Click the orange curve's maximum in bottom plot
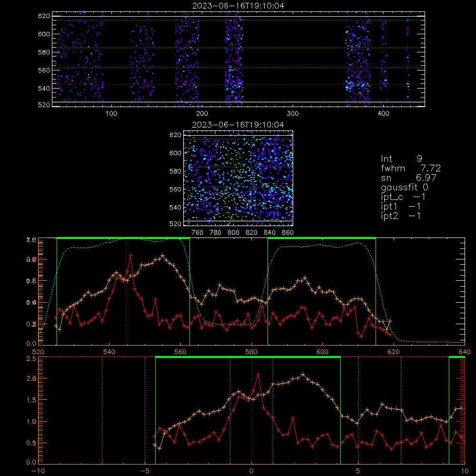Image resolution: width=476 pixels, height=476 pixels. (303, 374)
